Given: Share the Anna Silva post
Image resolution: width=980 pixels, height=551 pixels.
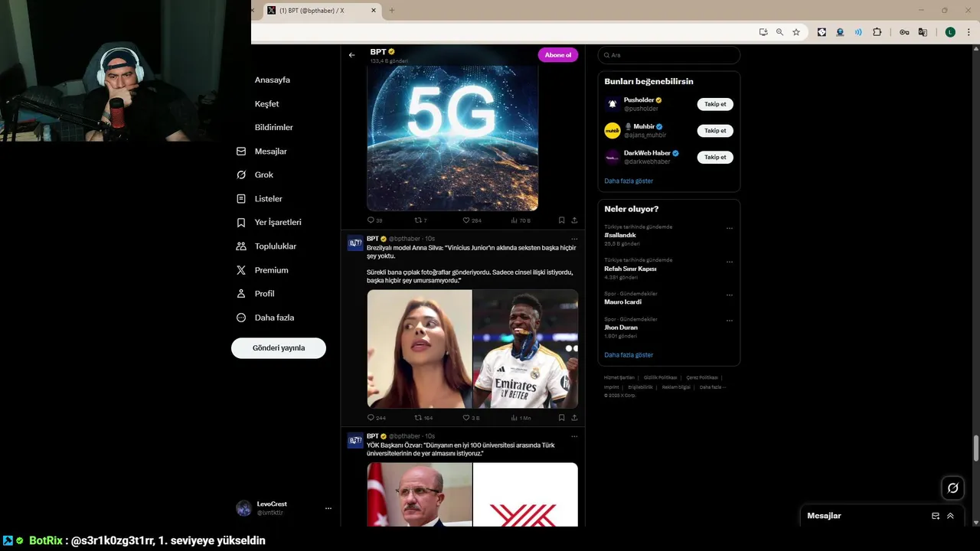Looking at the screenshot, I should [574, 418].
